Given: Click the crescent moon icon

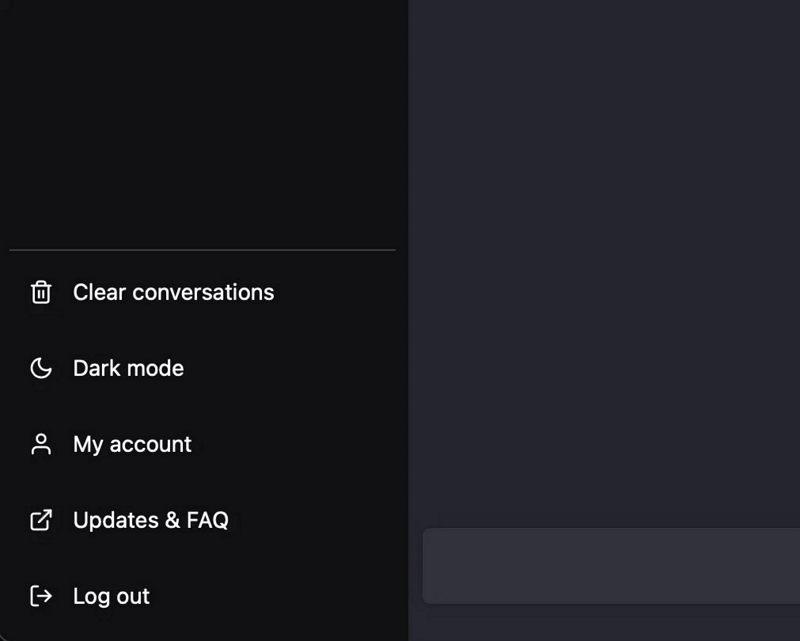Looking at the screenshot, I should click(41, 368).
